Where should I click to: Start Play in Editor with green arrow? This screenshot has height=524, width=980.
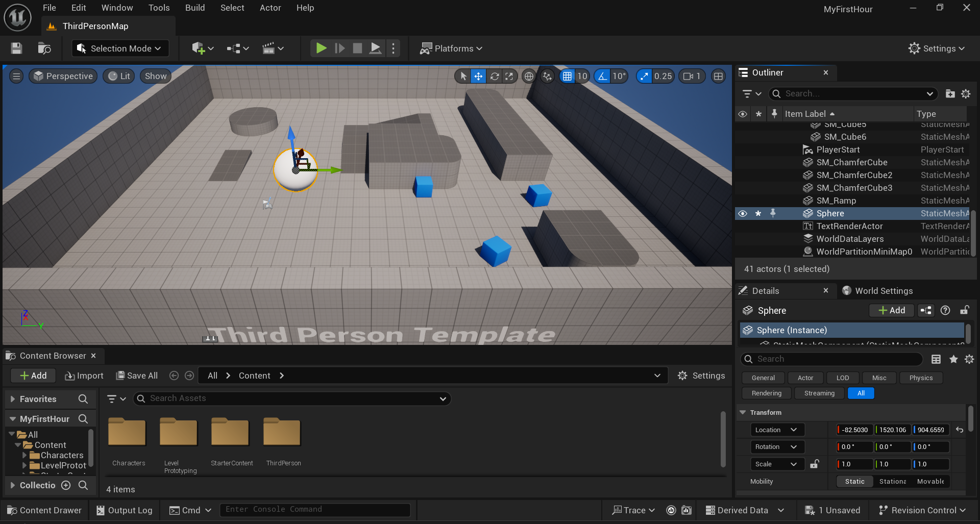[x=321, y=48]
